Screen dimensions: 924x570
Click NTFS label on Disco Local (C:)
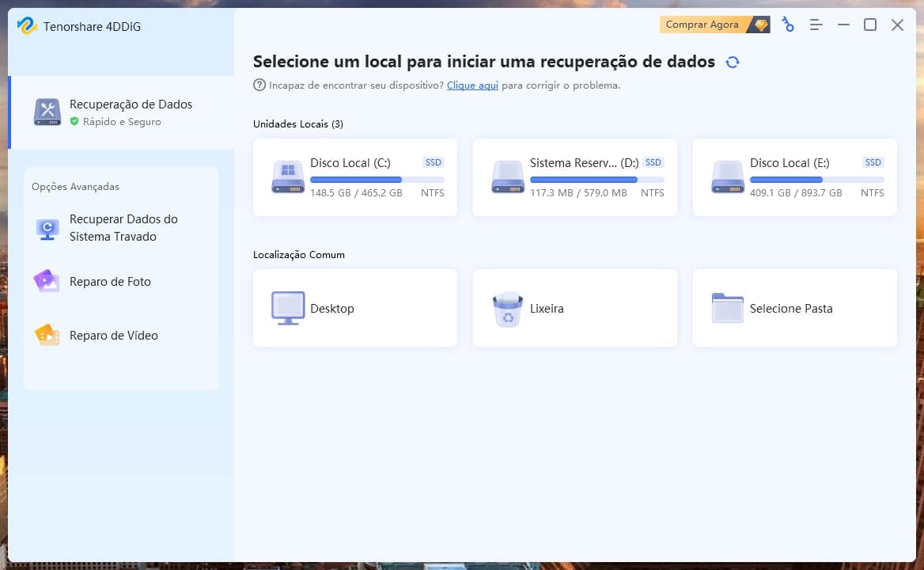point(433,192)
